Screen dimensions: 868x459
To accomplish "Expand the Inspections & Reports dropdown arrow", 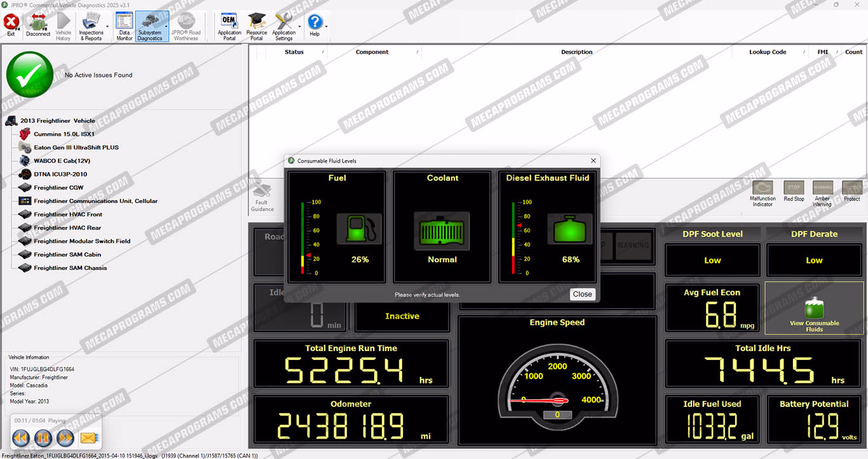I will [107, 27].
